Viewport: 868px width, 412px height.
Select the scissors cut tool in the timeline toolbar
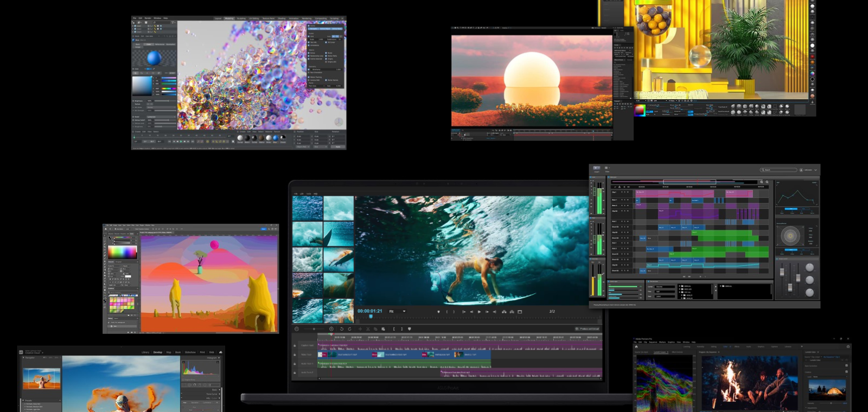[x=368, y=329]
